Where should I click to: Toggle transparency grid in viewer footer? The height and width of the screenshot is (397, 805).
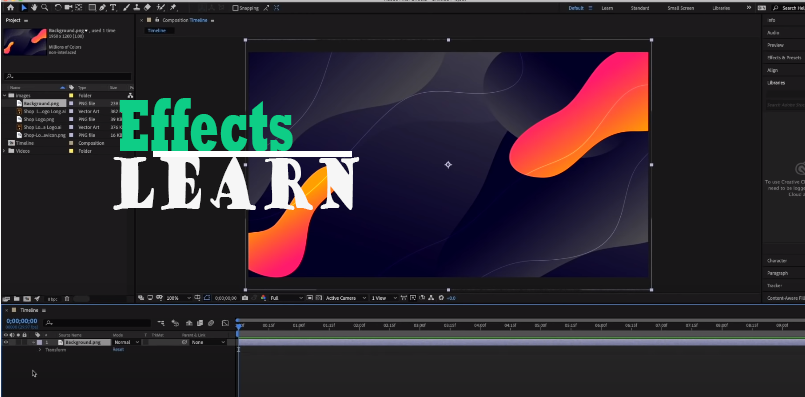[319, 298]
